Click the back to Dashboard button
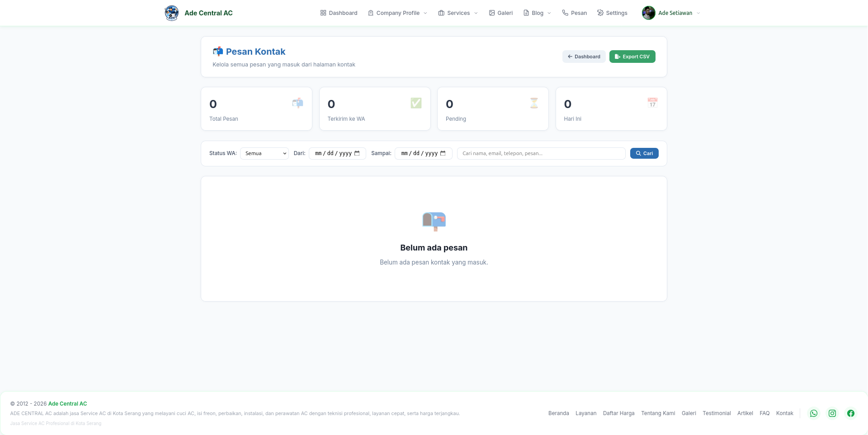This screenshot has width=868, height=435. click(584, 57)
